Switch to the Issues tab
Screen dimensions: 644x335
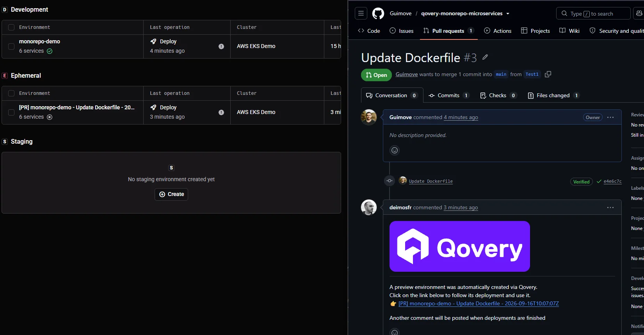[401, 31]
